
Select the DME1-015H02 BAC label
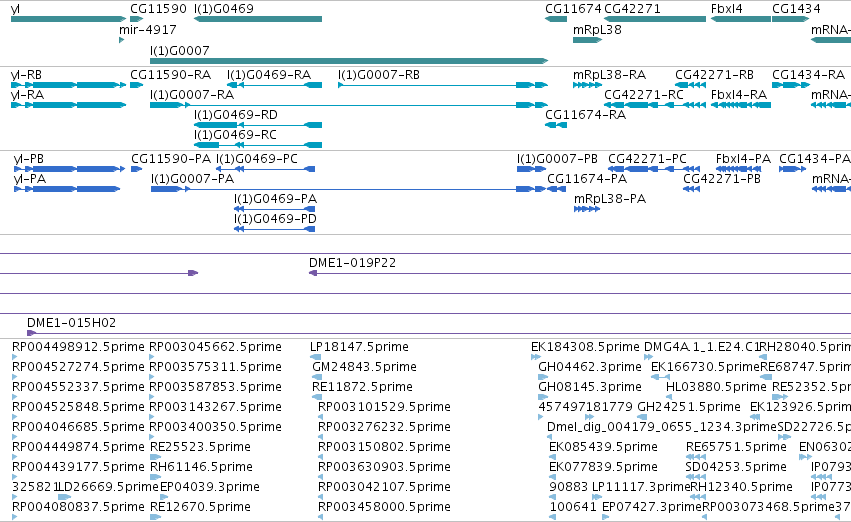(x=71, y=323)
